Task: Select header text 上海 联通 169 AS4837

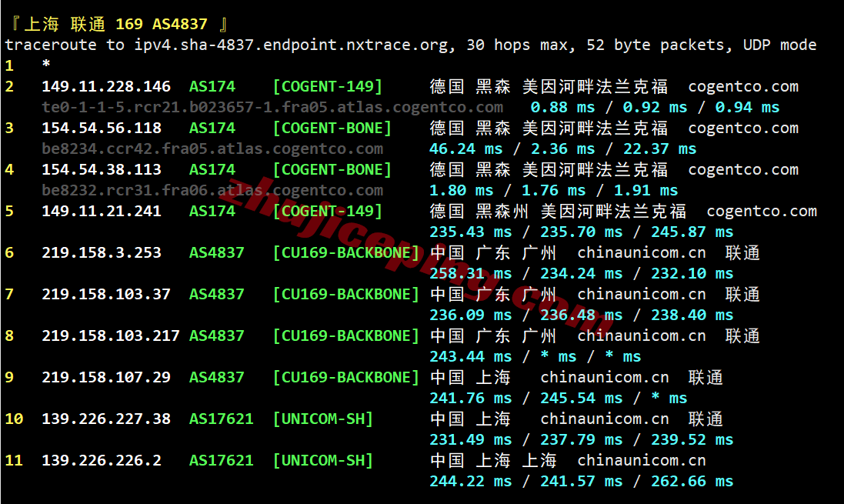Action: 115,24
